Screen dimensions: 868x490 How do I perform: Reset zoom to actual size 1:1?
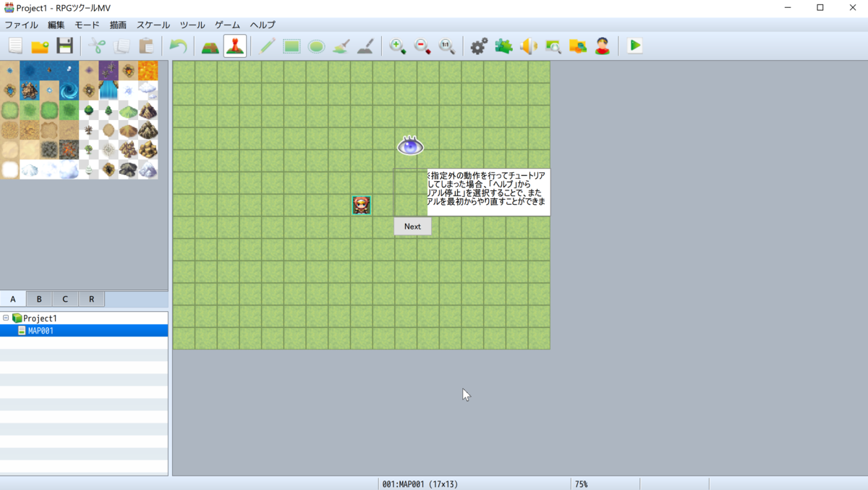(447, 46)
